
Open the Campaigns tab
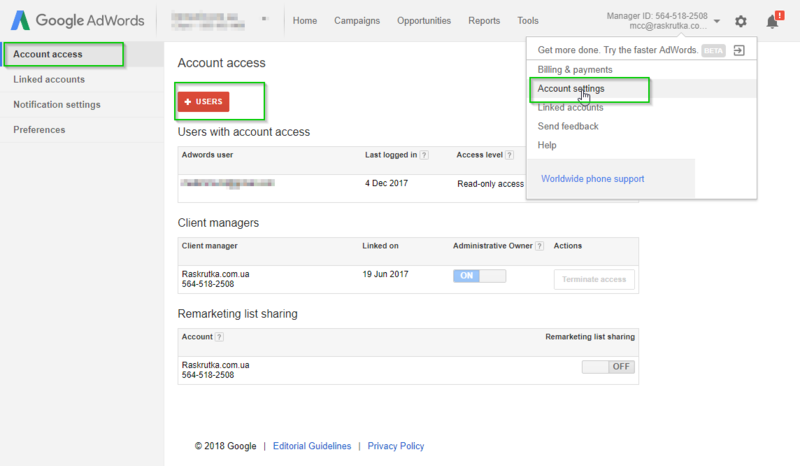click(x=357, y=21)
